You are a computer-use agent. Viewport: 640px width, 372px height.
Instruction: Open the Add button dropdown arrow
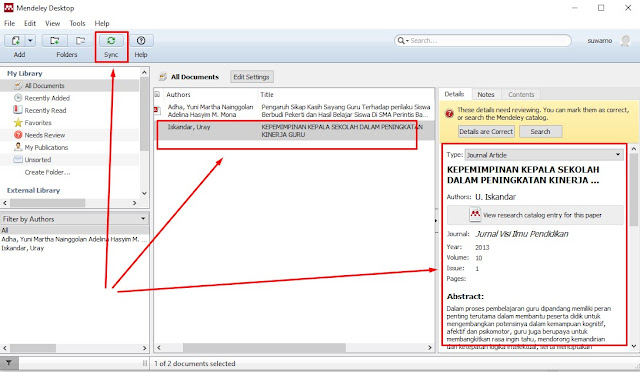pyautogui.click(x=30, y=40)
